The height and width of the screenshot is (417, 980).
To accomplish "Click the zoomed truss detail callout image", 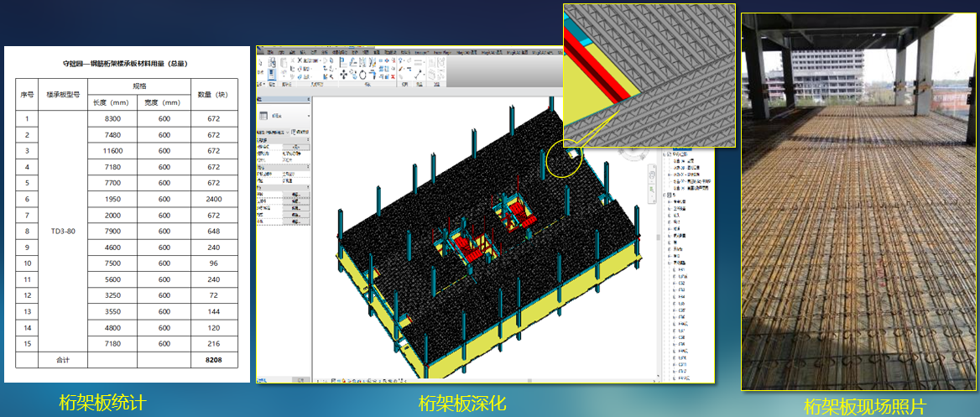I will tap(649, 76).
